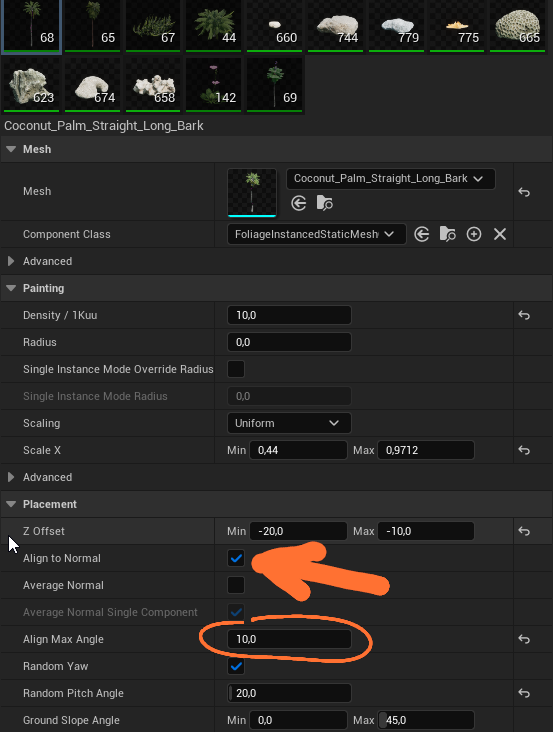
Task: Select fern foliage thumbnail with 44 instances
Action: tap(214, 26)
